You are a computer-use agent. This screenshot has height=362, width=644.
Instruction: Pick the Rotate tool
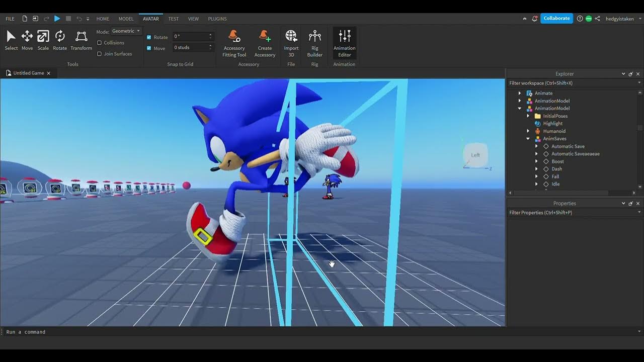pyautogui.click(x=60, y=40)
